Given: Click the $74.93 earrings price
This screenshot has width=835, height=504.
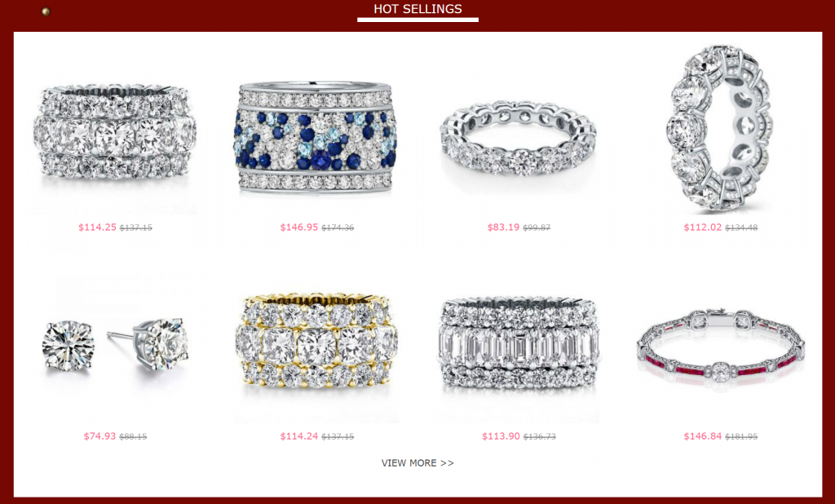Looking at the screenshot, I should (x=99, y=436).
